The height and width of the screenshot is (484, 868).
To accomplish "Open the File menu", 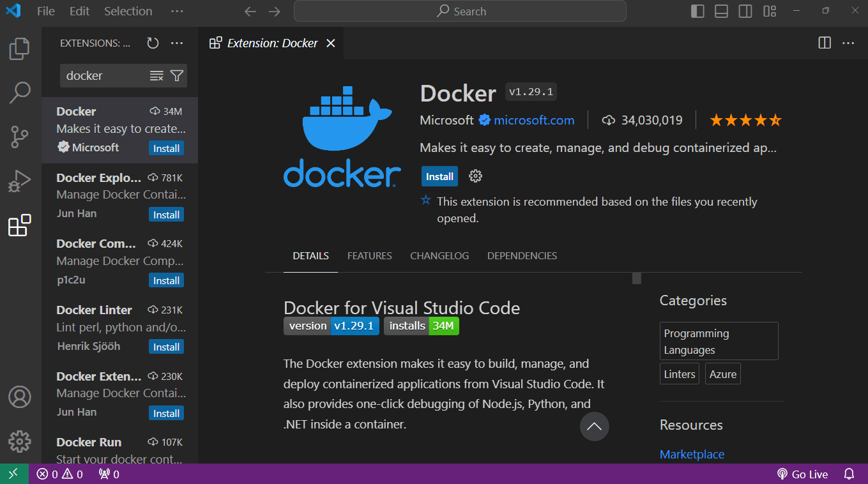I will [x=45, y=11].
